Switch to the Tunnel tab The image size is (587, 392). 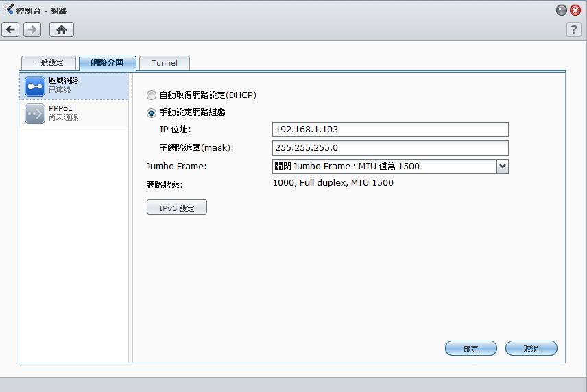tap(165, 63)
